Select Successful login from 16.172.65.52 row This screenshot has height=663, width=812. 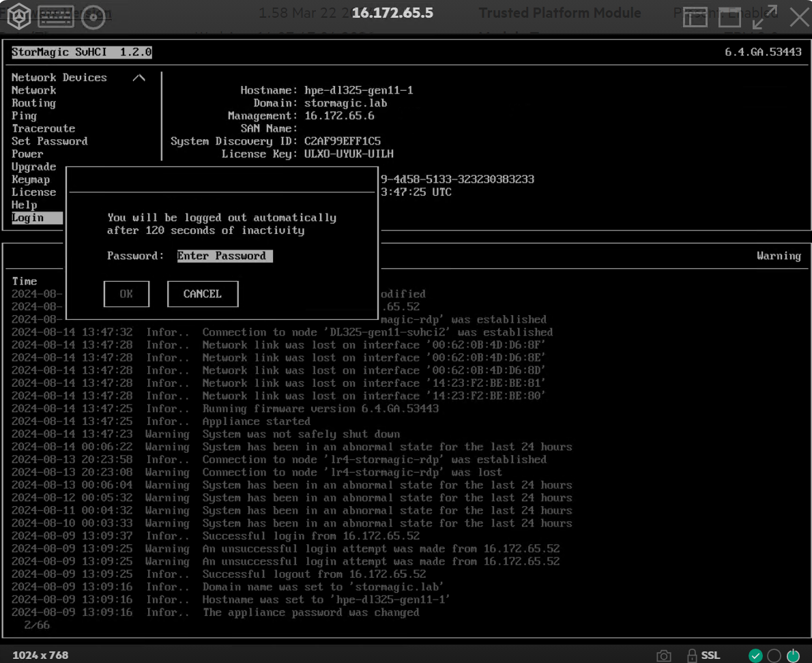point(216,536)
